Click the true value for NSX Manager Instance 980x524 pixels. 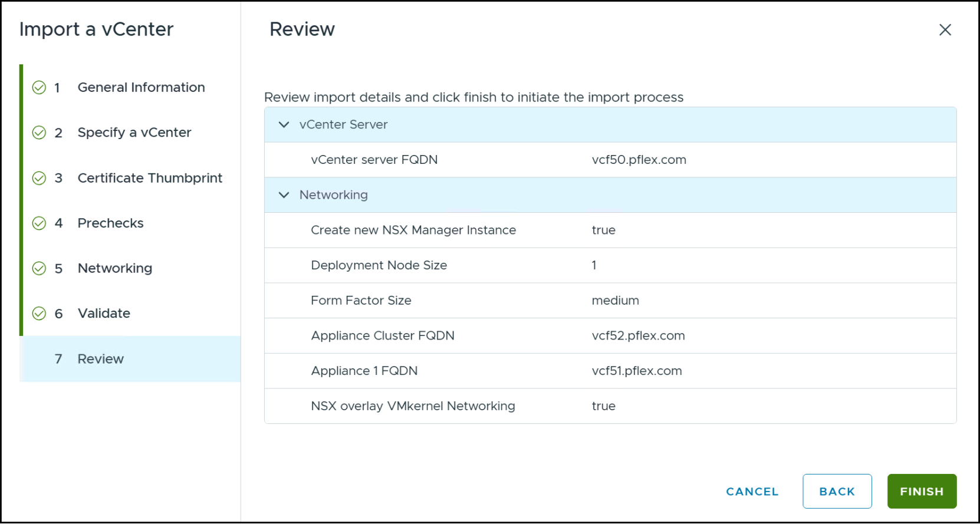(x=603, y=230)
